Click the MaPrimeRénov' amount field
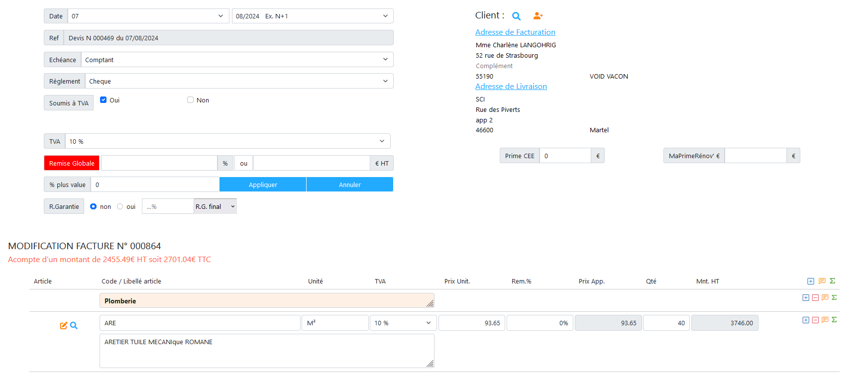Image resolution: width=868 pixels, height=375 pixels. pyautogui.click(x=756, y=156)
